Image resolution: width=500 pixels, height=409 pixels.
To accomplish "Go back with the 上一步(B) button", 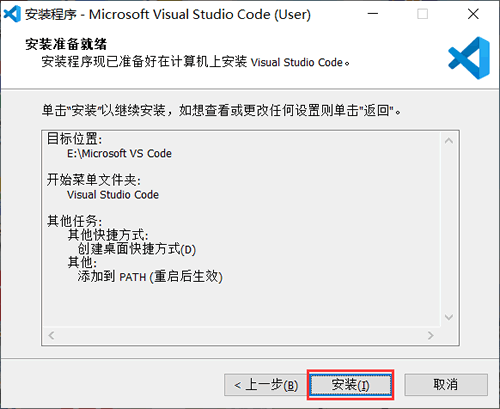I will pyautogui.click(x=266, y=385).
